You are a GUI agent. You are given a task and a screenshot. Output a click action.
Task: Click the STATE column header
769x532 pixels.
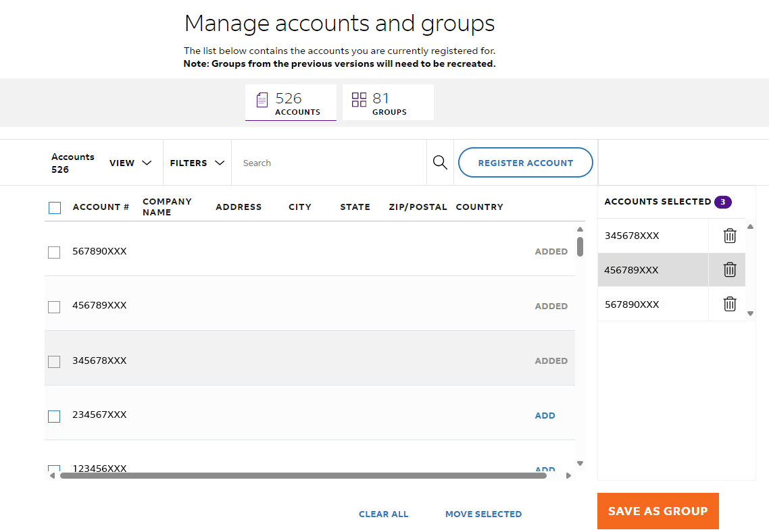coord(355,207)
